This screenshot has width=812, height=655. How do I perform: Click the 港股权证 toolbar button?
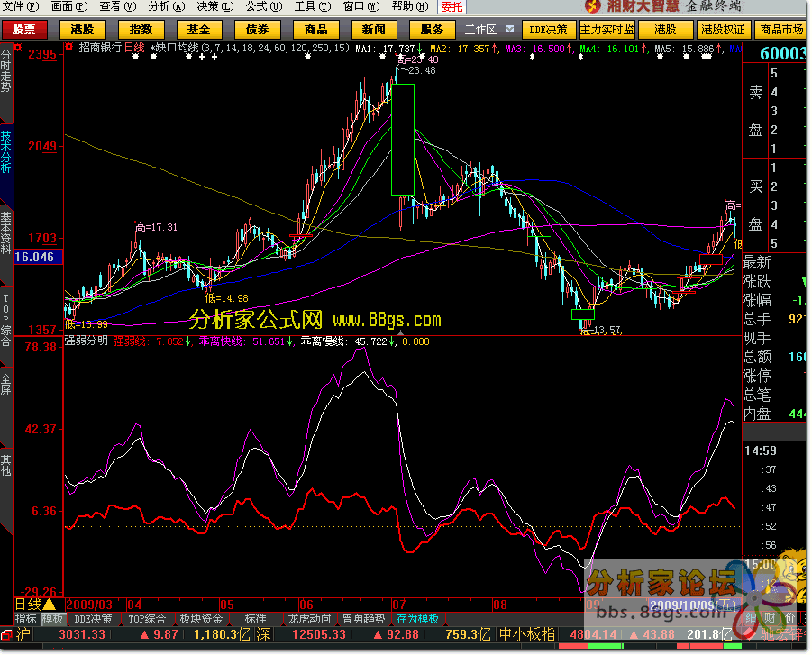coord(723,30)
